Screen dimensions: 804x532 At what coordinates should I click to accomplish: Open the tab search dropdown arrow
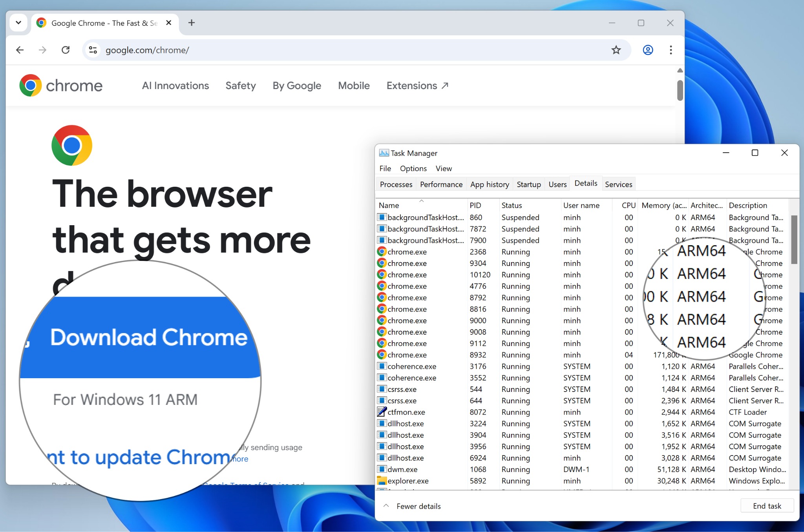(18, 23)
